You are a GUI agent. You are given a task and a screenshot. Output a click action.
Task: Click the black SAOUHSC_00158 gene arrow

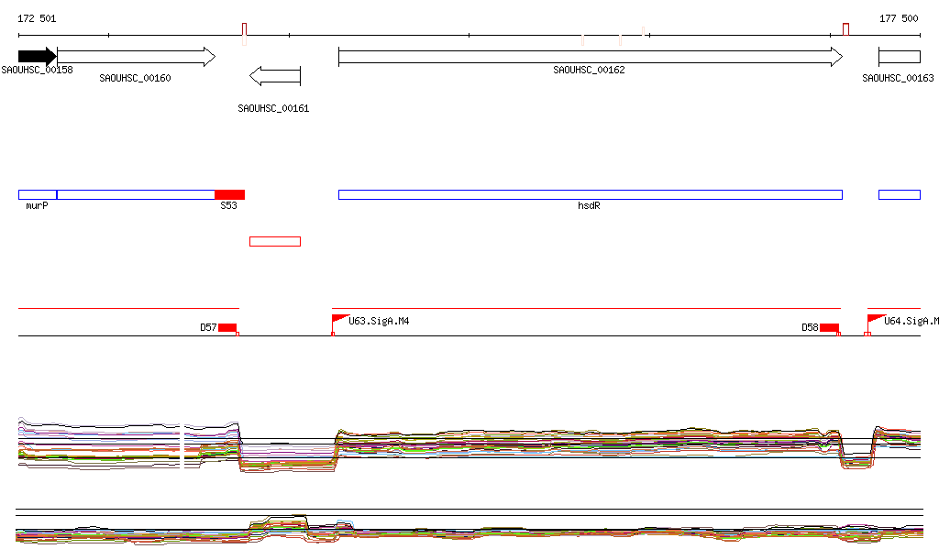tap(37, 56)
